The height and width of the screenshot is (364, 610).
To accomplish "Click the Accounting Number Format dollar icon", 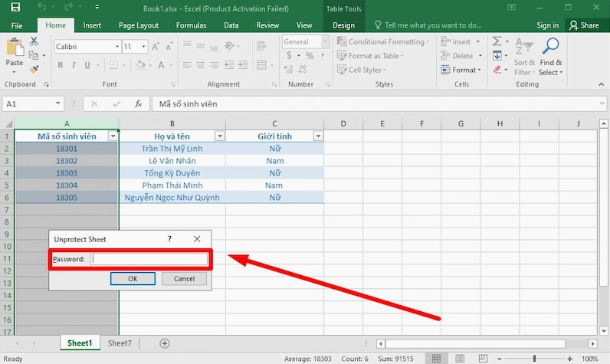I will (x=289, y=55).
